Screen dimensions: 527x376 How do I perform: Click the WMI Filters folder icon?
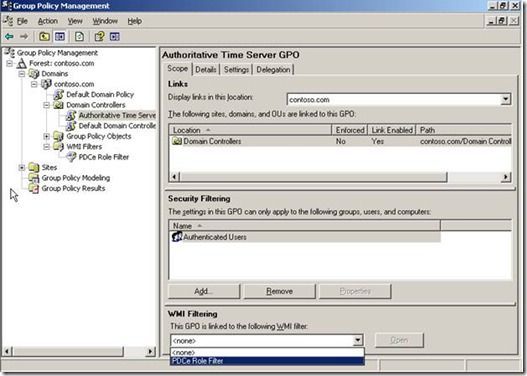(59, 147)
